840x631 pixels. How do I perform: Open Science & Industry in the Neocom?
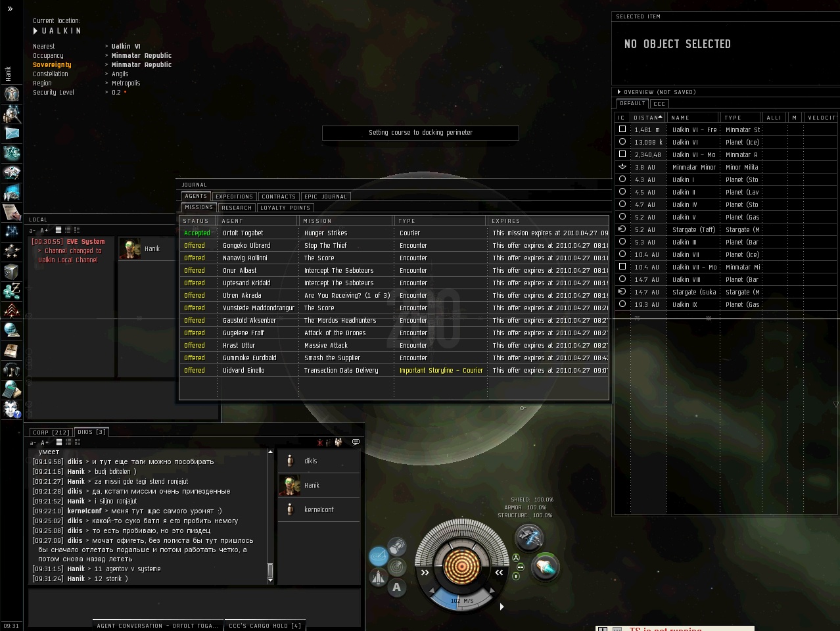(x=11, y=192)
